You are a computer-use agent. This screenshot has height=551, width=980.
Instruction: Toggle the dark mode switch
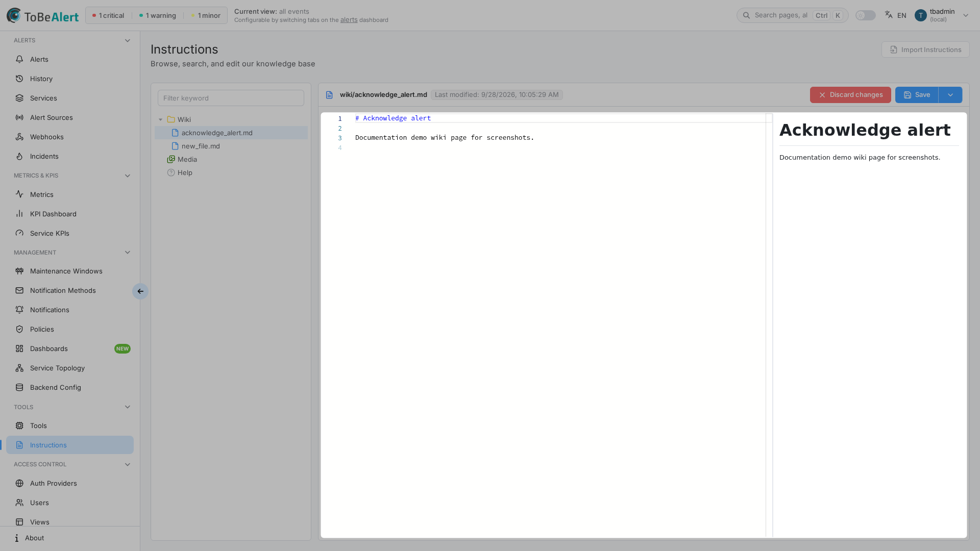(x=865, y=15)
